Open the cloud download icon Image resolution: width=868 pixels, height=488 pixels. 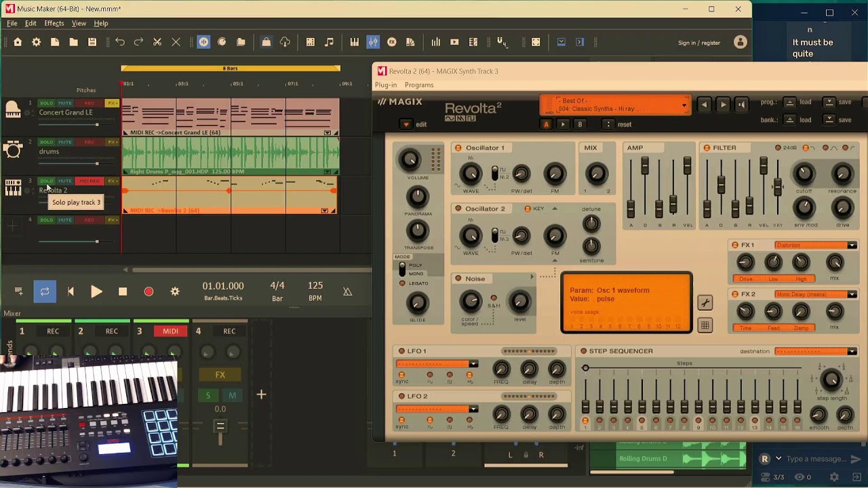pyautogui.click(x=285, y=42)
